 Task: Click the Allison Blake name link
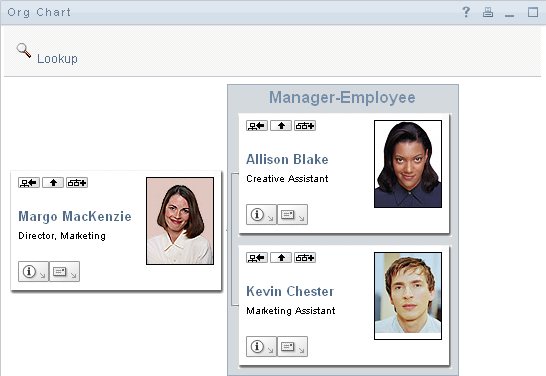point(287,159)
